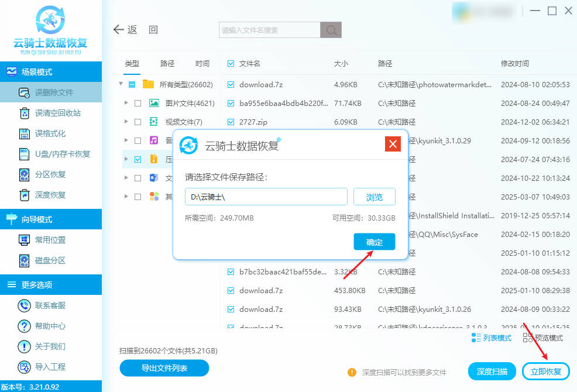Click the orange warning icon near 深度扫描 hint

(x=352, y=373)
